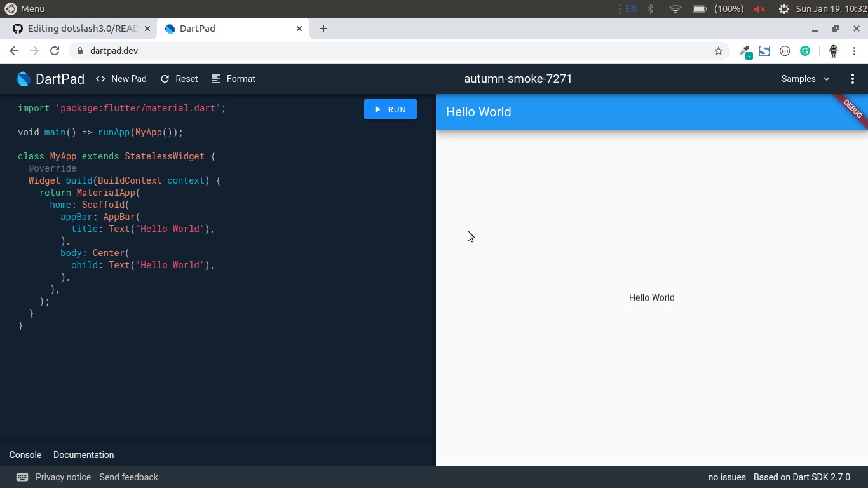Click the Bluetooth indicator in system tray
Viewport: 868px width, 488px height.
click(650, 9)
